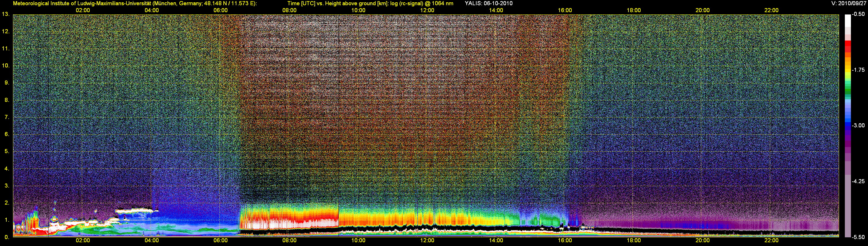
Task: Click the '22:00' label on the top time axis
Action: point(771,10)
